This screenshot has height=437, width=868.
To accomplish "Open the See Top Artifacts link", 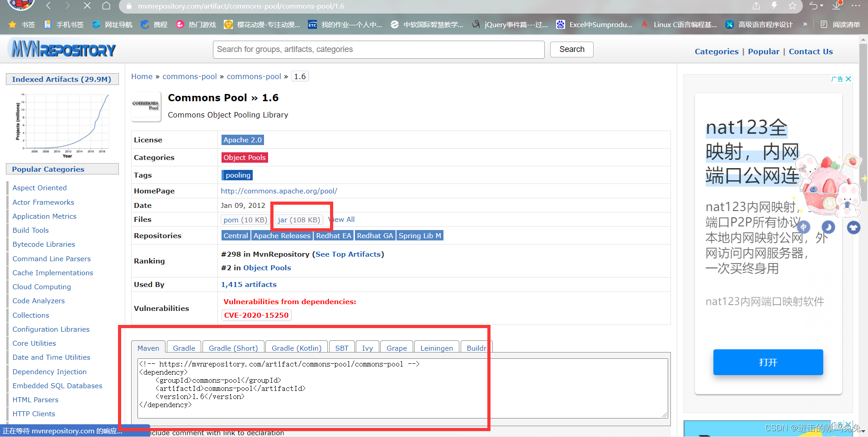I will coord(348,254).
